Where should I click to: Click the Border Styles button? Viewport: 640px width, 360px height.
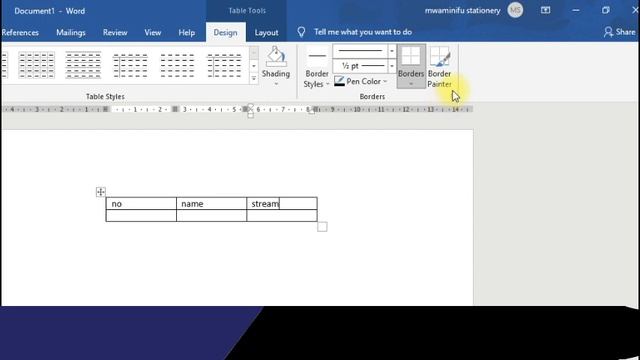coord(317,67)
